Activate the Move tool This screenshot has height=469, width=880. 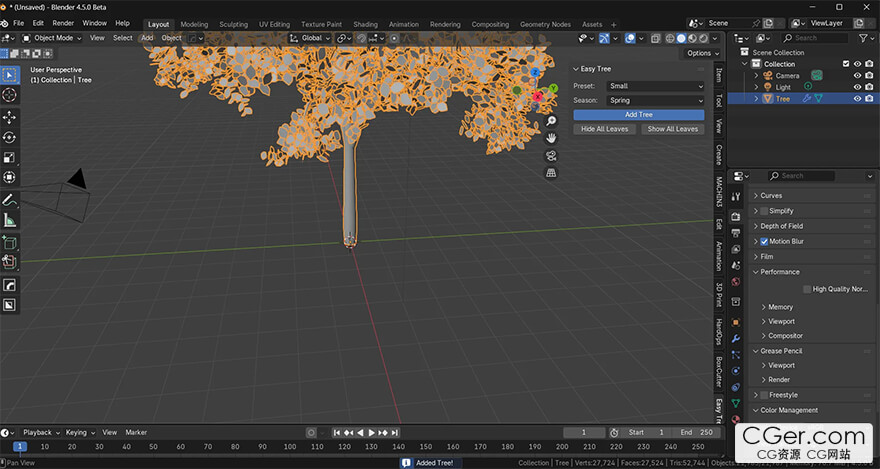point(10,117)
